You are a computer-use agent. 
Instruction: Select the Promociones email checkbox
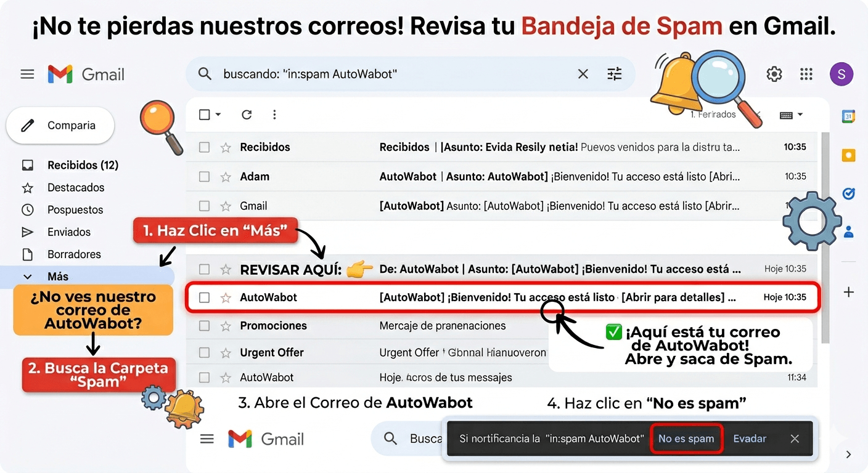[204, 326]
